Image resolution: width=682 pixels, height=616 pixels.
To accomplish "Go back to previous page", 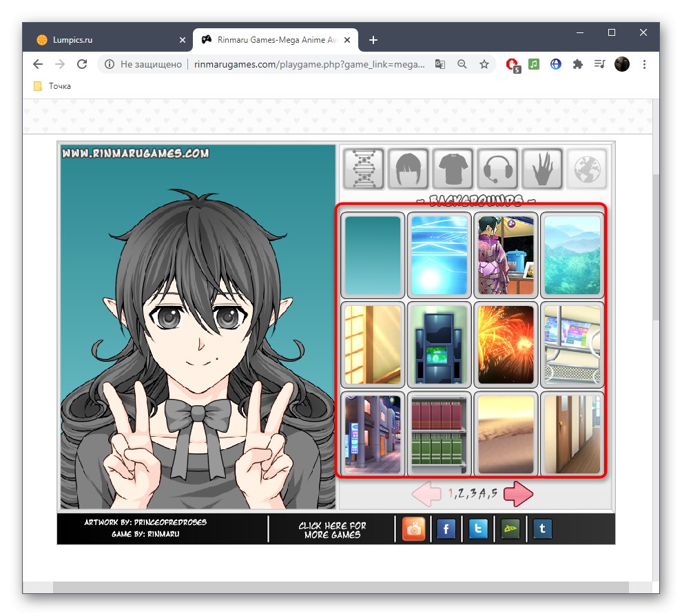I will point(38,64).
